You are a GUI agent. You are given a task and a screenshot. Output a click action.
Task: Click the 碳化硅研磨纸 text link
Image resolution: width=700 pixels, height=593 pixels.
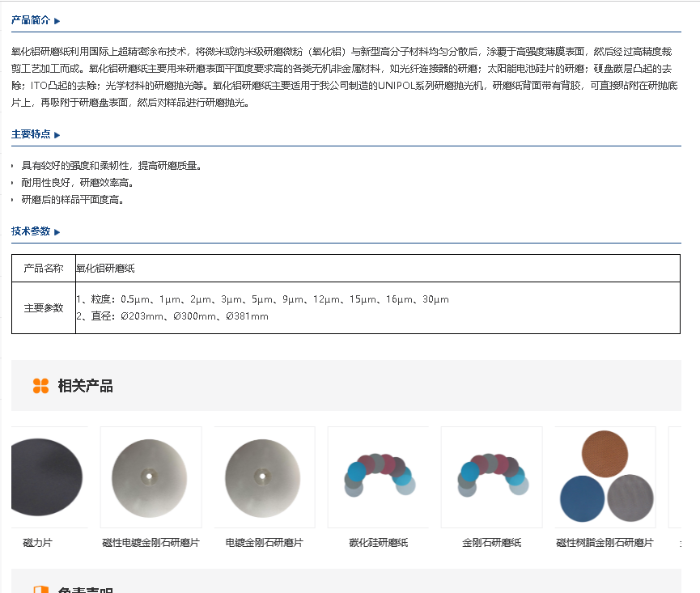pos(378,543)
